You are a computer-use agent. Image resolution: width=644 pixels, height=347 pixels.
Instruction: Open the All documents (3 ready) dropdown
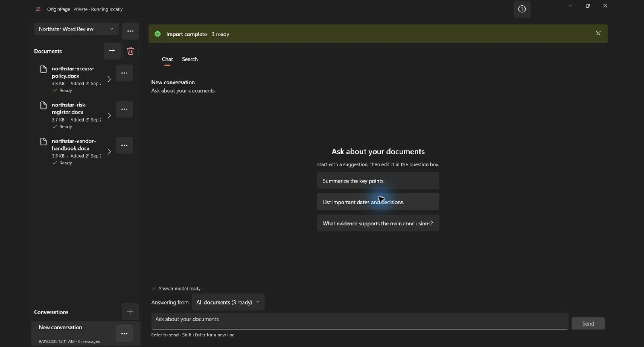[228, 302]
